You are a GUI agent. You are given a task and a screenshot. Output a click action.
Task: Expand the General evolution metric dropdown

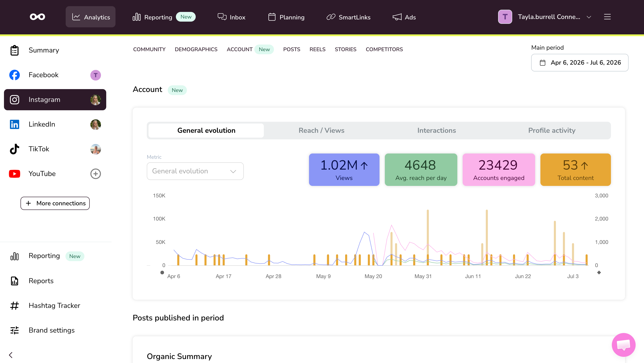coord(195,171)
